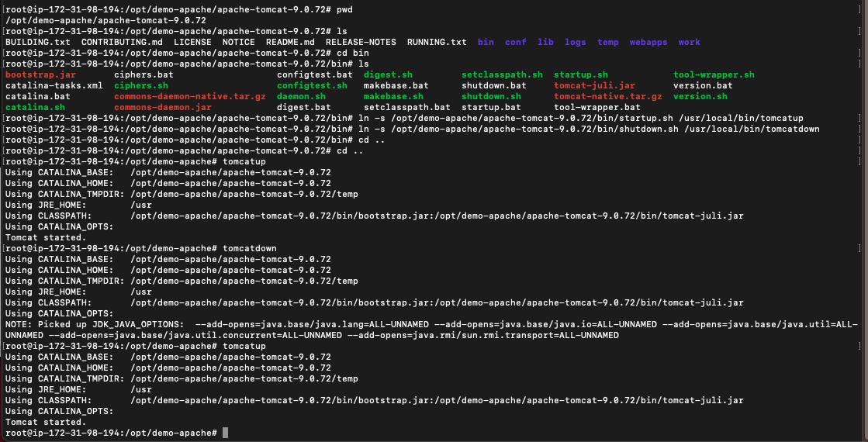Click the green tool-wrapper.sh file name
The width and height of the screenshot is (868, 442).
point(714,74)
